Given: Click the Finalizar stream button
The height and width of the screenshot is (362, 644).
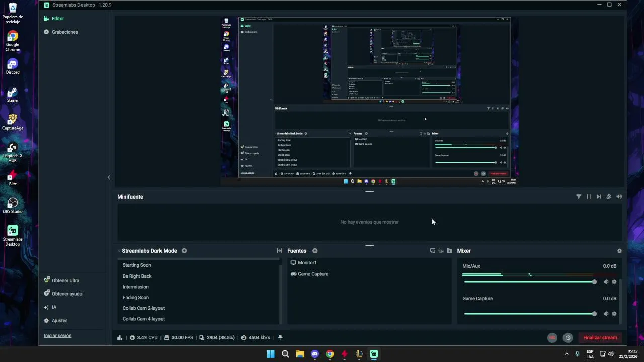Looking at the screenshot, I should point(600,338).
